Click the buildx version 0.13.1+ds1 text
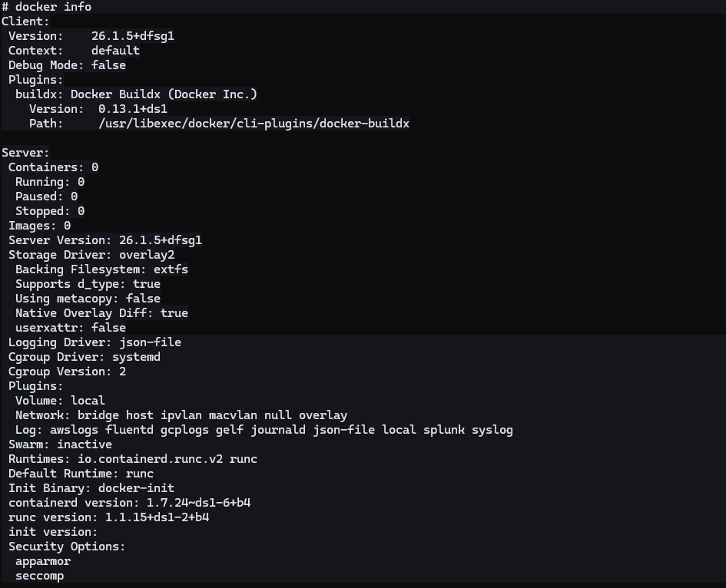The height and width of the screenshot is (588, 726). [132, 109]
